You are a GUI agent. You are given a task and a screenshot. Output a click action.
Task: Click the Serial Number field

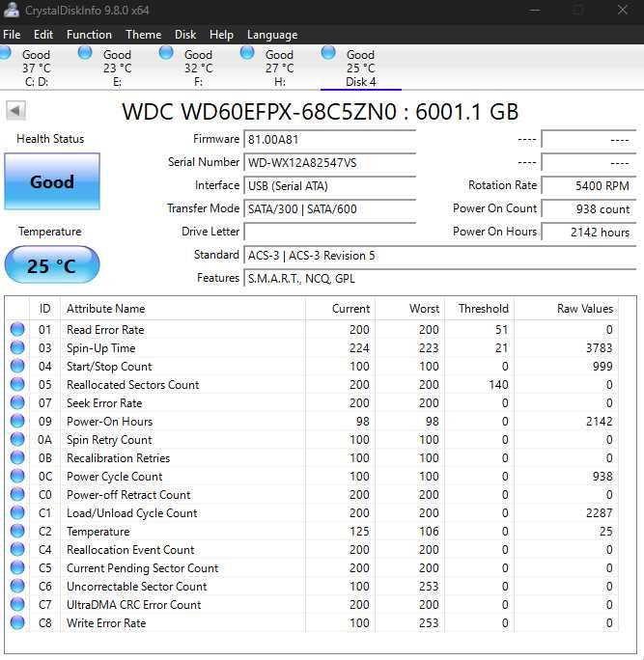pyautogui.click(x=330, y=162)
